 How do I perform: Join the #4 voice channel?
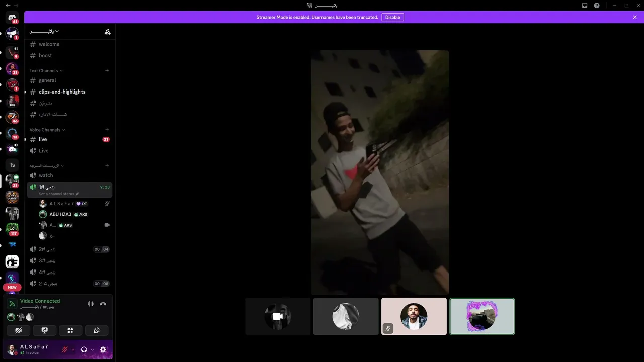[x=69, y=272]
